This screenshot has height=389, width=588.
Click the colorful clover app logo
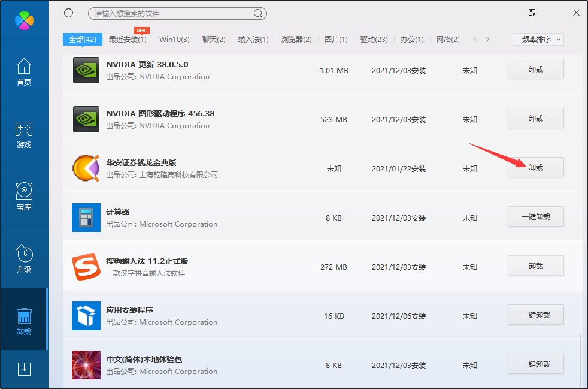point(24,20)
